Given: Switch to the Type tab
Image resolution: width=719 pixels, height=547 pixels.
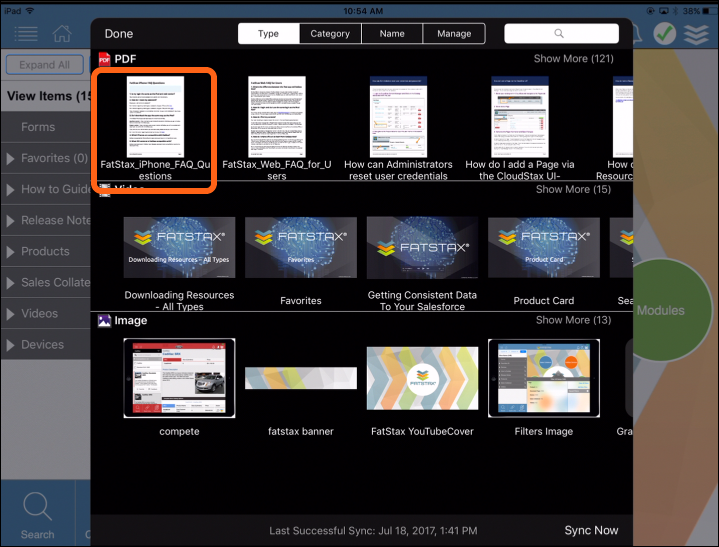Looking at the screenshot, I should 268,33.
